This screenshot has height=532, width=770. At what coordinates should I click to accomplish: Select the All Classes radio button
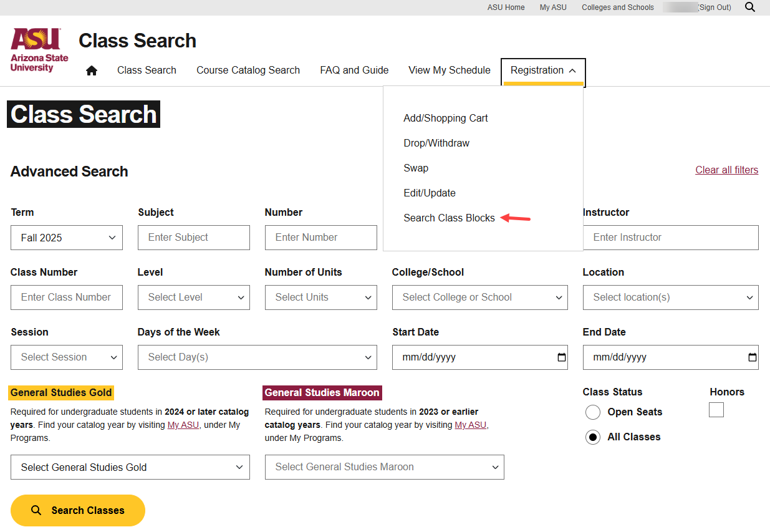pyautogui.click(x=593, y=437)
